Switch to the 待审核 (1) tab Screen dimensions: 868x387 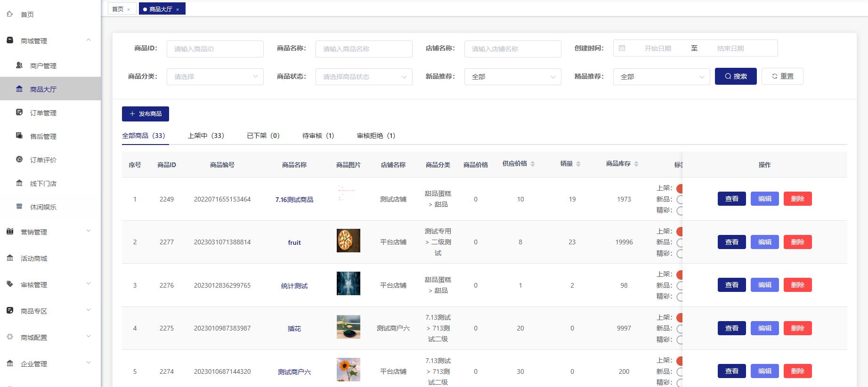click(318, 136)
